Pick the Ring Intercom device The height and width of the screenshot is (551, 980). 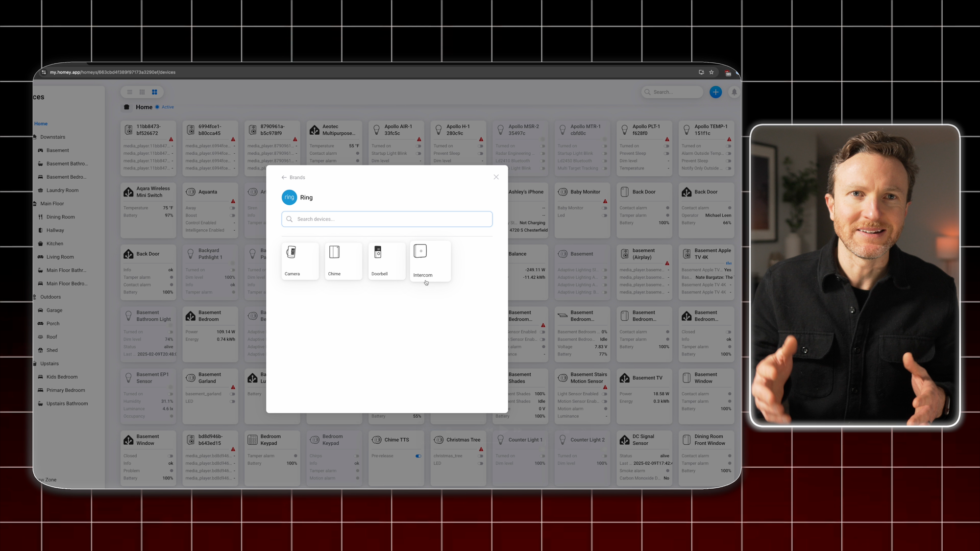[430, 261]
